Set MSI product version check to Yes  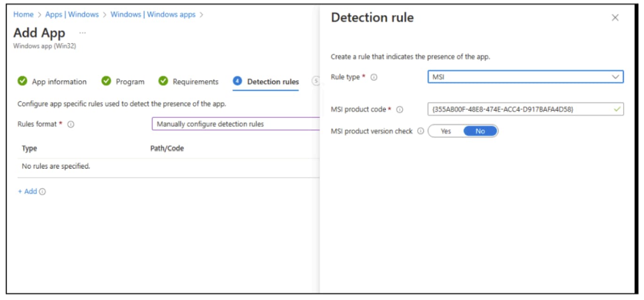coord(446,131)
